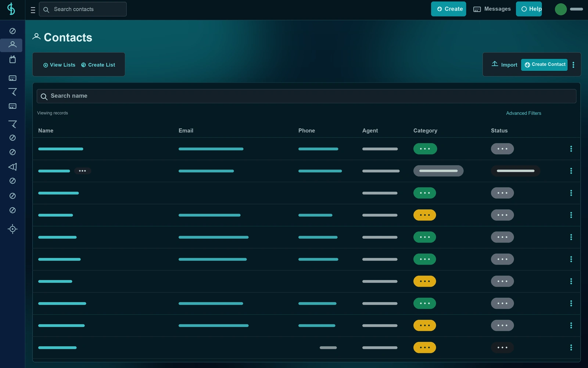Open the Advanced Filters link
Image resolution: width=588 pixels, height=368 pixels.
click(524, 113)
